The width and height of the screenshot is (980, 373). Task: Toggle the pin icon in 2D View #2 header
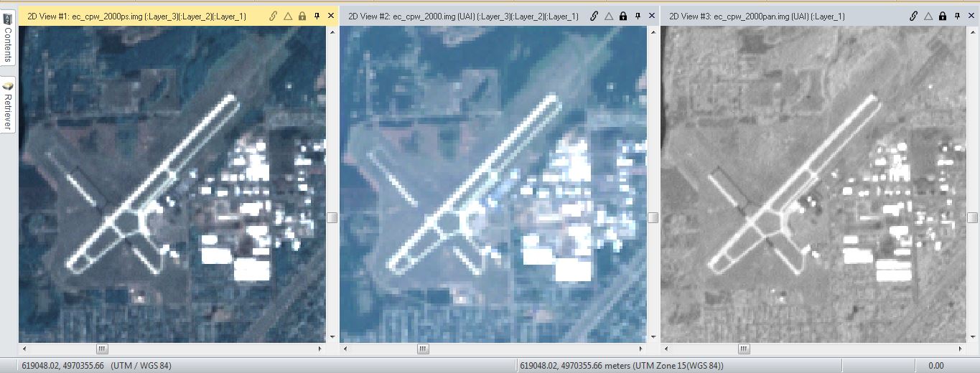(638, 16)
